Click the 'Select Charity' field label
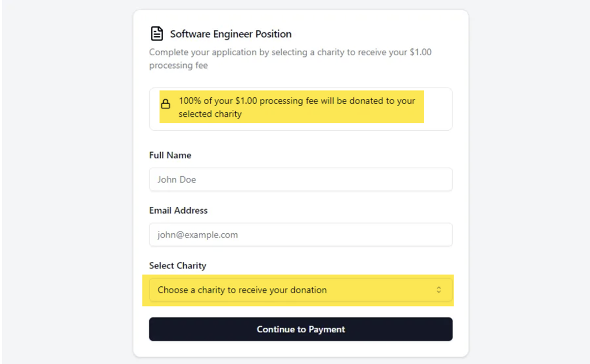590x364 pixels. coord(177,266)
